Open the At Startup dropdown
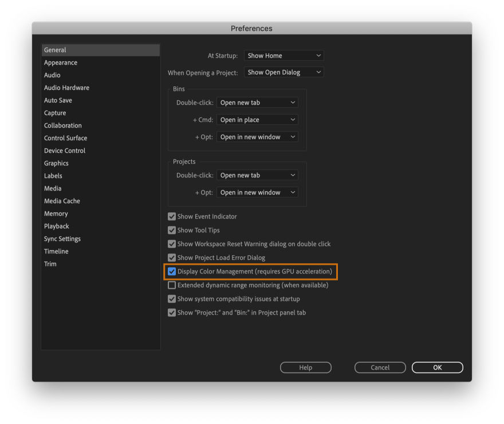 pyautogui.click(x=283, y=56)
